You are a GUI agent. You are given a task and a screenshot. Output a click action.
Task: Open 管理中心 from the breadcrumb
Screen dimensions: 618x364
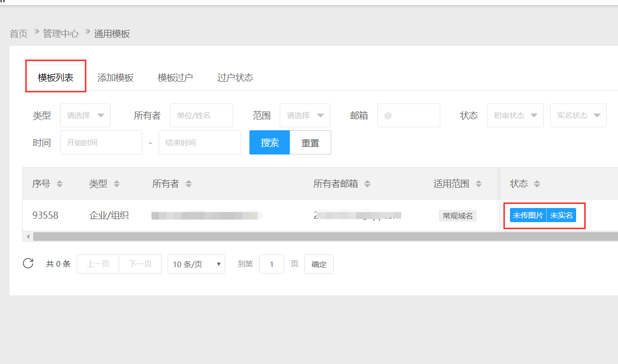61,33
